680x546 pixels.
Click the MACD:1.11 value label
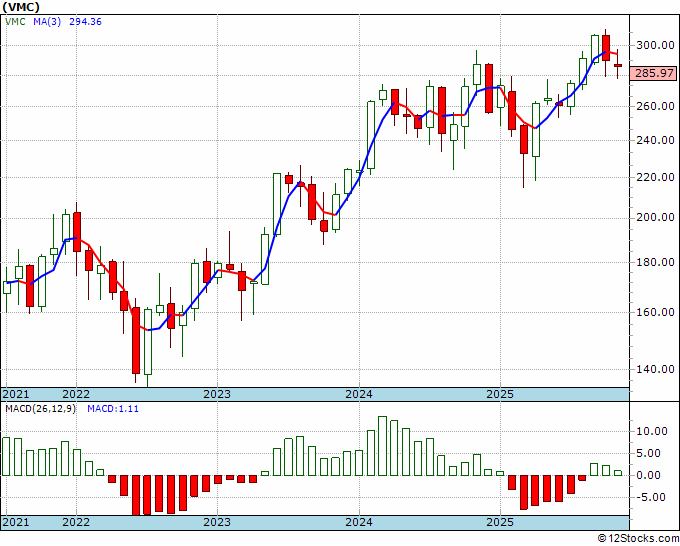113,409
